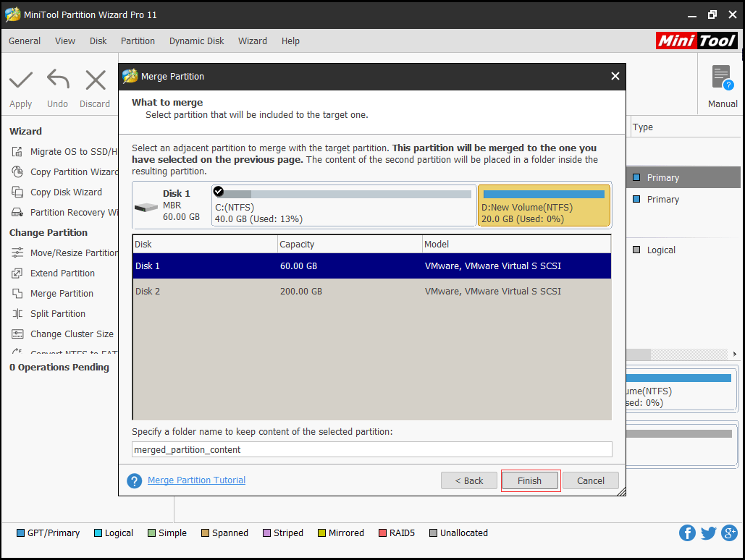
Task: Open the Facebook share icon
Action: click(x=687, y=533)
